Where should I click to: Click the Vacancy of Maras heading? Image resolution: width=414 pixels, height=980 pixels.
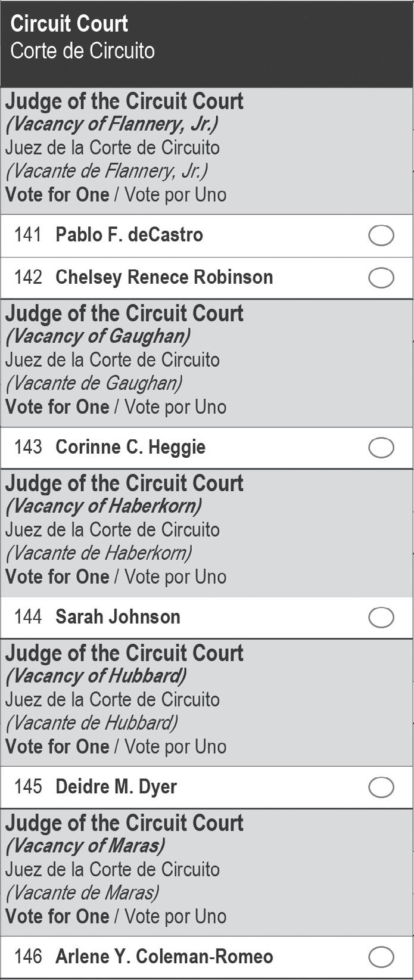tap(85, 846)
